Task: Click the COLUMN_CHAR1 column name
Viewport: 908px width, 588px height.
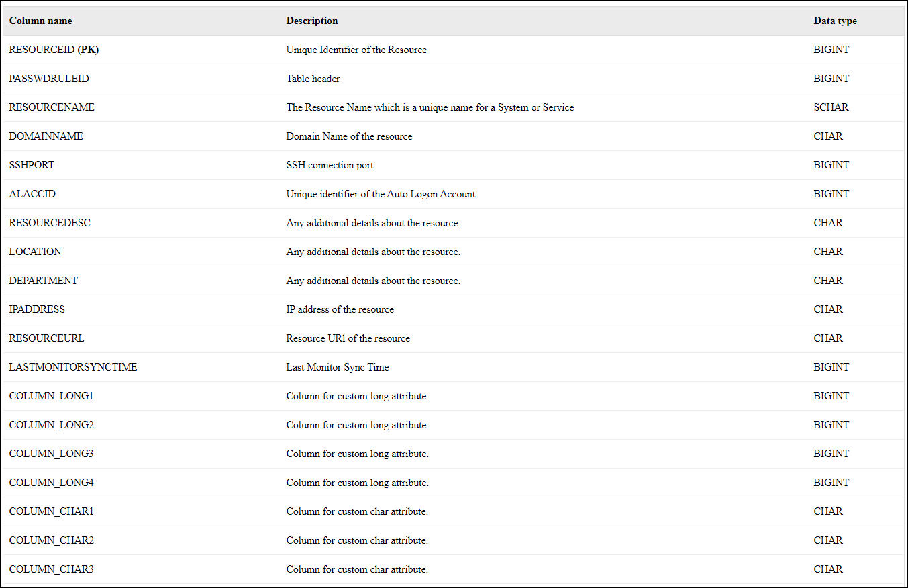Action: pos(51,511)
